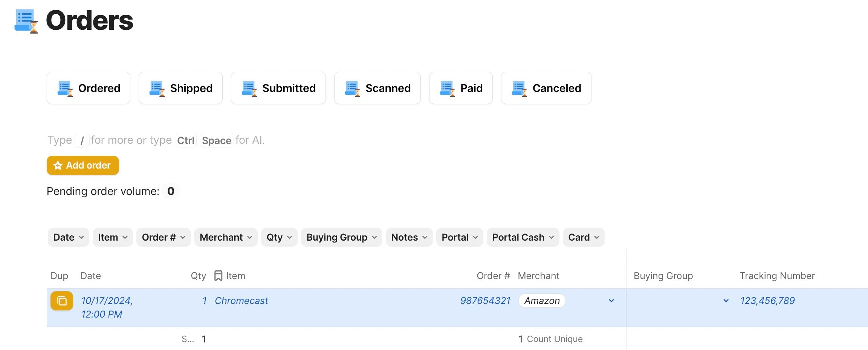The height and width of the screenshot is (350, 868).
Task: Click the Orders page title
Action: coord(90,20)
